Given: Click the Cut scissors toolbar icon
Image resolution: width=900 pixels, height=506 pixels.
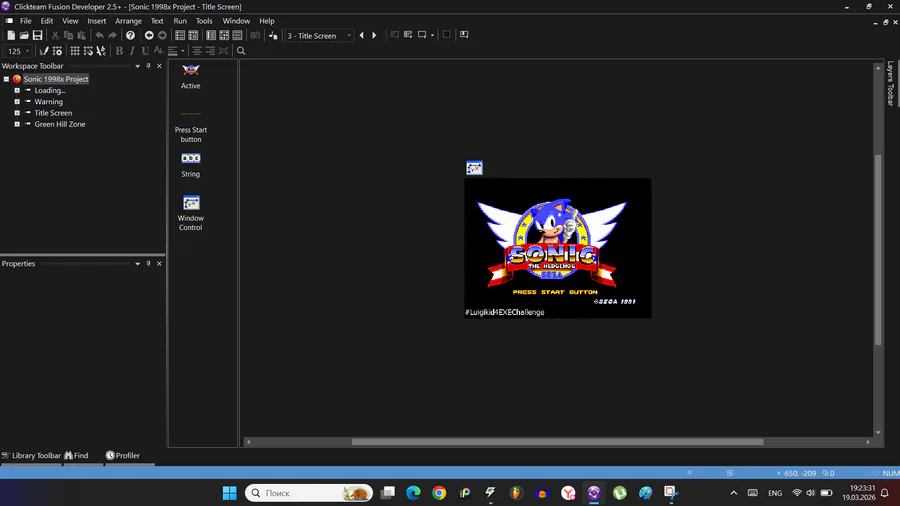Looking at the screenshot, I should click(55, 35).
